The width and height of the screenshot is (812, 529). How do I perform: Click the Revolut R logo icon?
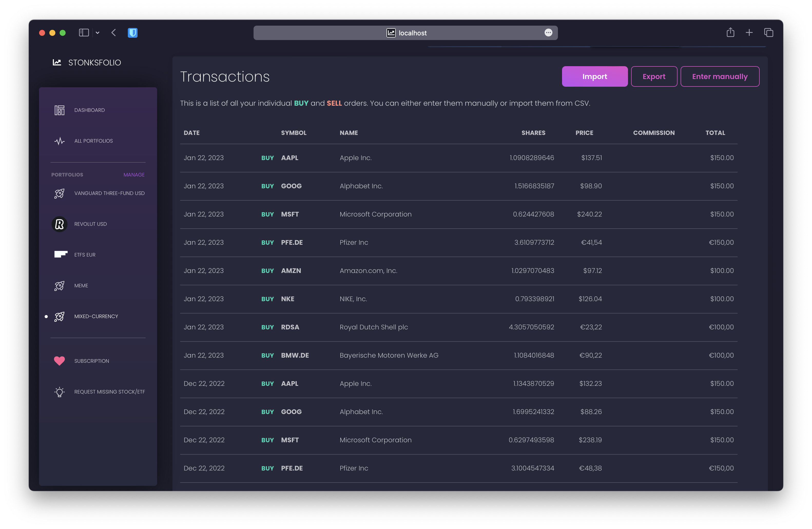[x=59, y=224]
